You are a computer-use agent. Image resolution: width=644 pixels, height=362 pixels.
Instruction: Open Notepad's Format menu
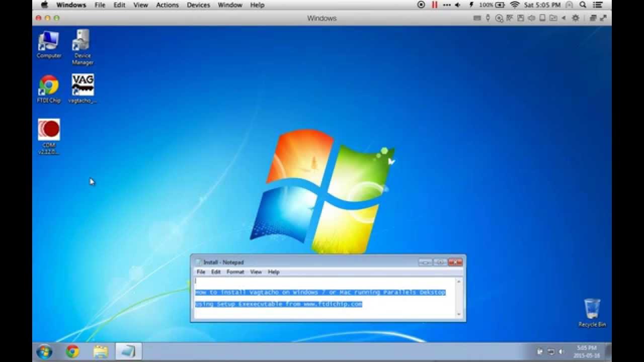click(235, 272)
